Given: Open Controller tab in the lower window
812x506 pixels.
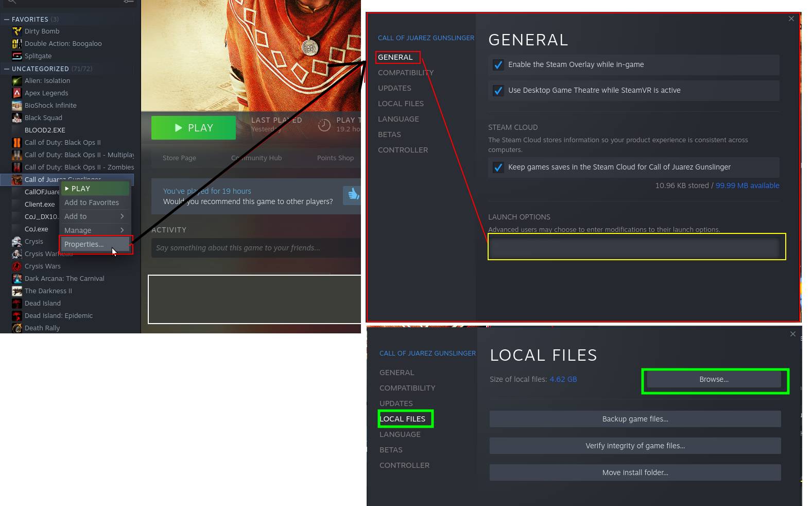Looking at the screenshot, I should pyautogui.click(x=404, y=465).
